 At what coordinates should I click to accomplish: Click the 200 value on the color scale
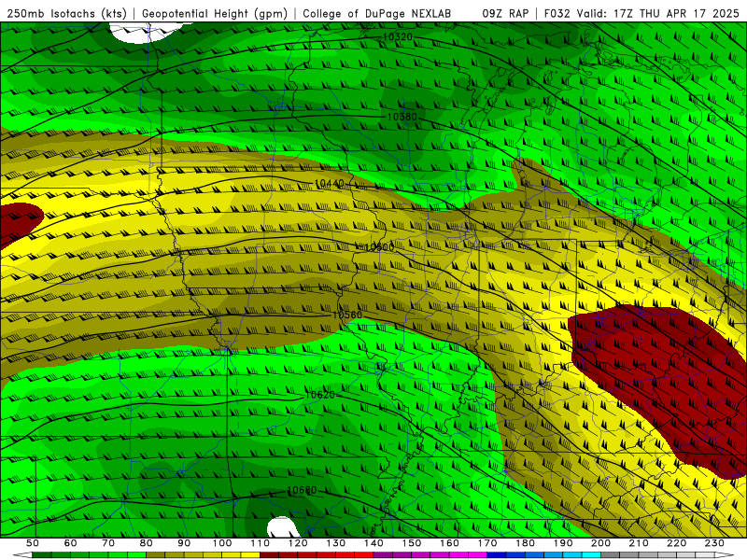(600, 543)
